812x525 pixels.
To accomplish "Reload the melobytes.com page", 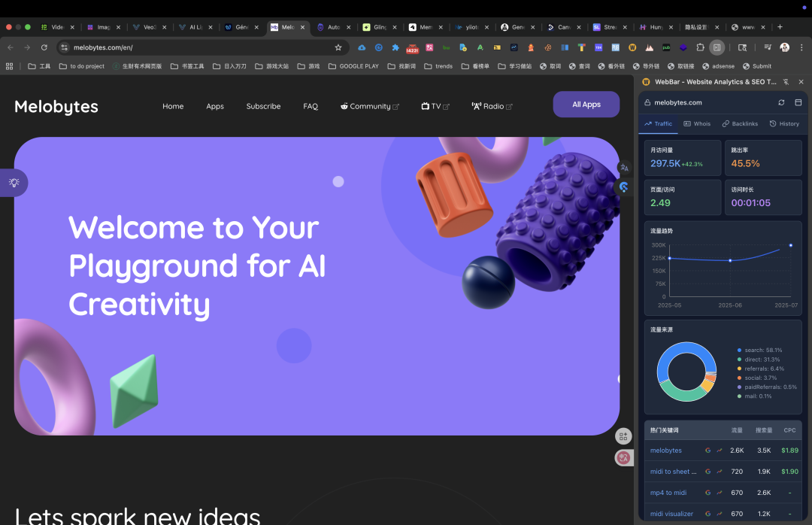I will click(44, 47).
